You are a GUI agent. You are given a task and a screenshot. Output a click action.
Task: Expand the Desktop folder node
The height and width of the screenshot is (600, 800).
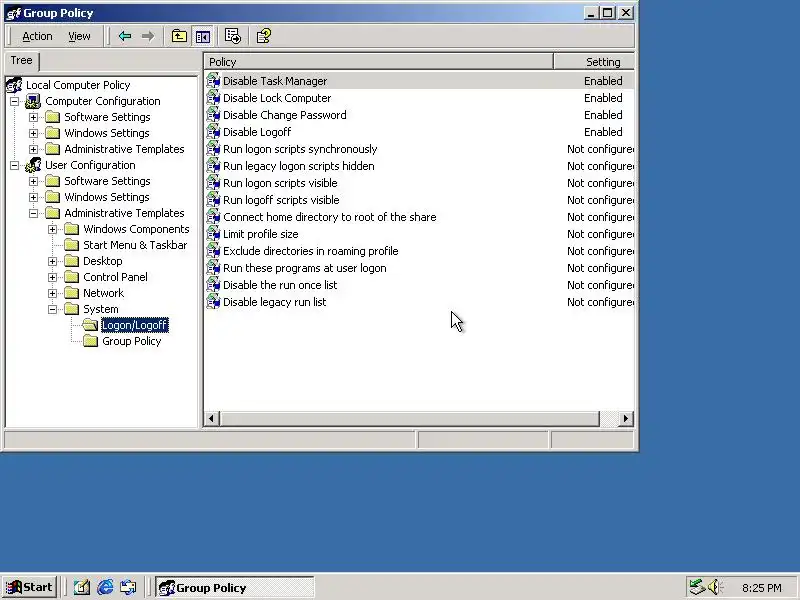coord(53,261)
